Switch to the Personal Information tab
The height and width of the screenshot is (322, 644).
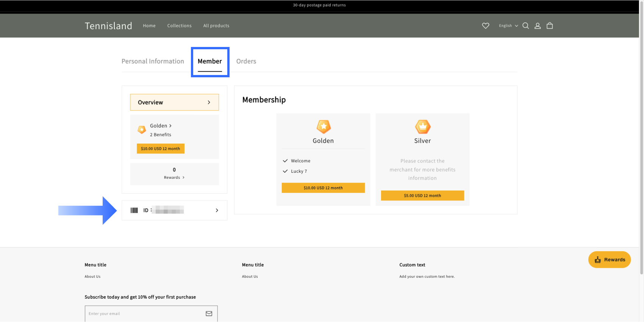click(153, 61)
